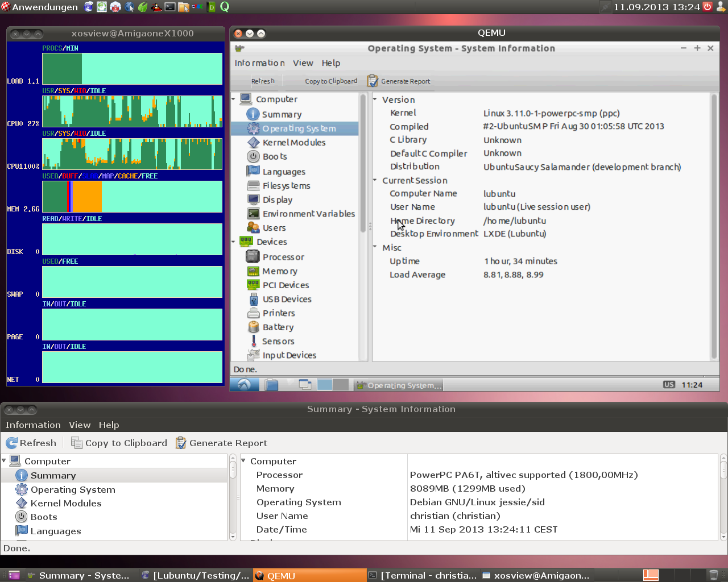Image resolution: width=728 pixels, height=582 pixels.
Task: Select Environment Variables in the sidebar
Action: click(x=308, y=214)
